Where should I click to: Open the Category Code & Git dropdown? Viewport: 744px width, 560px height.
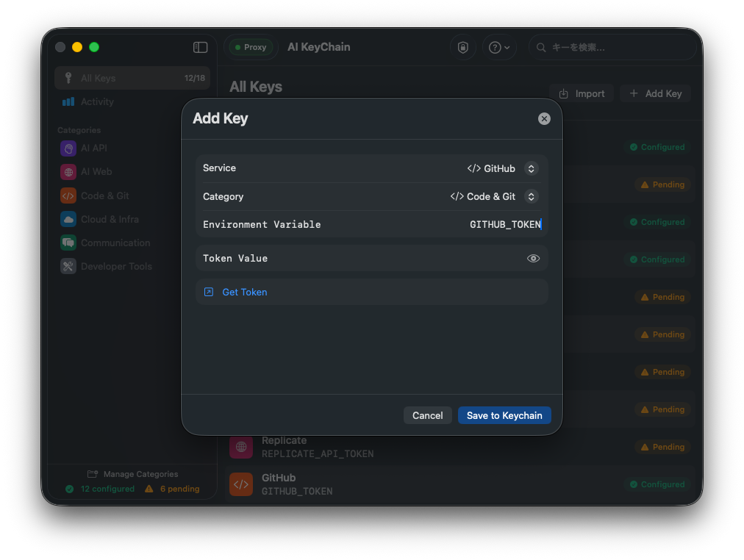point(495,196)
